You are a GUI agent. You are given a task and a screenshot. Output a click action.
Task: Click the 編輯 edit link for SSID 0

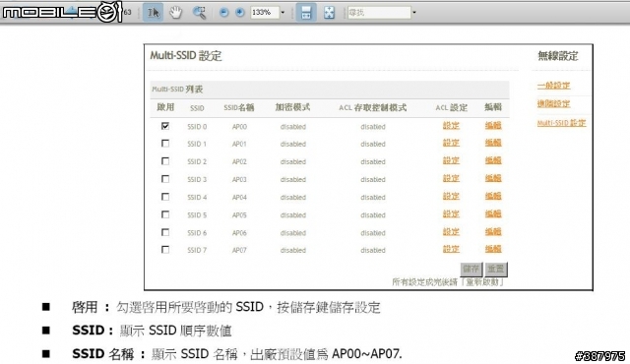click(493, 126)
